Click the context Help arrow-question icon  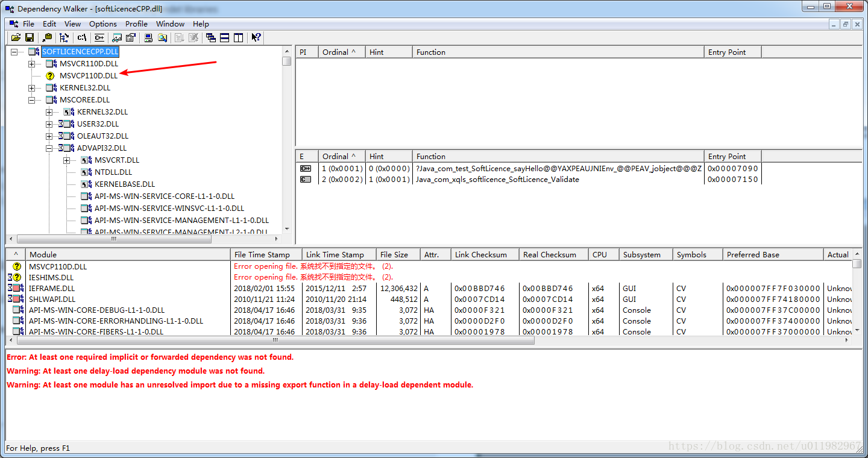[256, 37]
